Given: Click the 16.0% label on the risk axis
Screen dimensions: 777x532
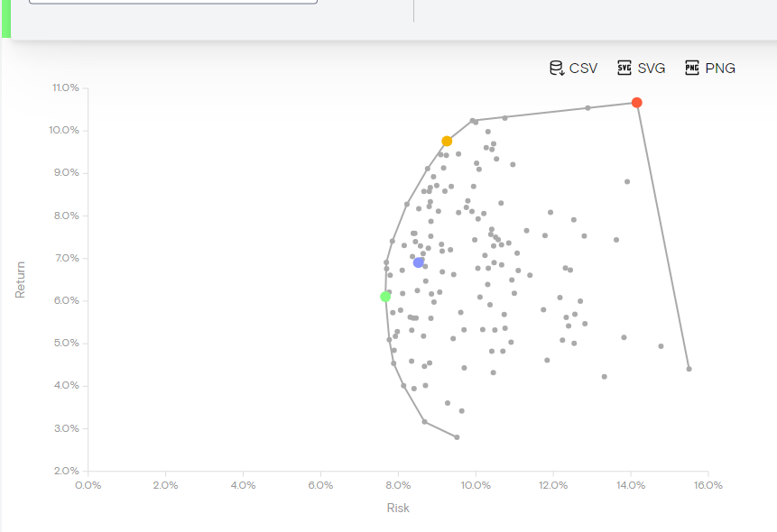Looking at the screenshot, I should (708, 485).
